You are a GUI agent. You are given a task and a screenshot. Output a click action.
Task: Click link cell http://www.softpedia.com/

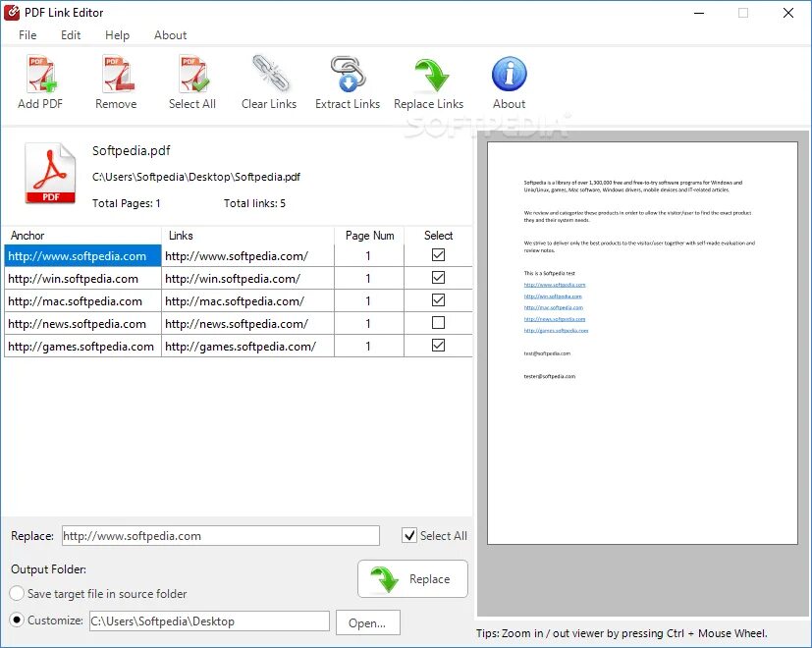pos(248,256)
